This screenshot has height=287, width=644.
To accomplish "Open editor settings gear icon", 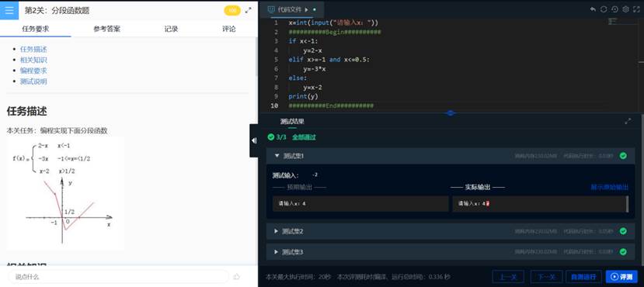I will (x=625, y=9).
